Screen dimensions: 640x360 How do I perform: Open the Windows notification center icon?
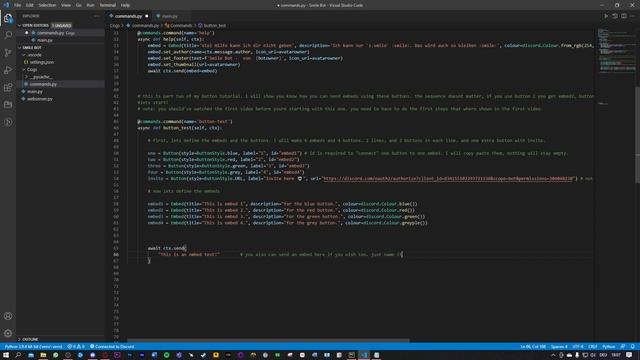tap(629, 355)
